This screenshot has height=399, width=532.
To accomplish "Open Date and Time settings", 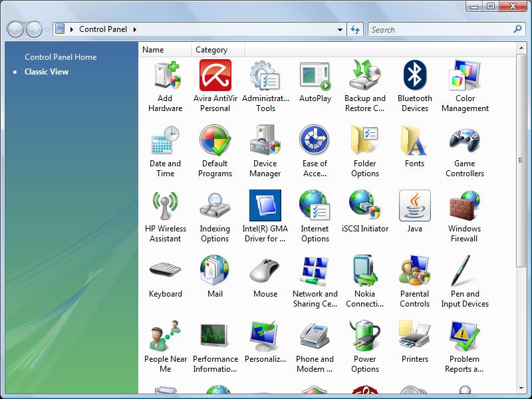I will click(165, 148).
